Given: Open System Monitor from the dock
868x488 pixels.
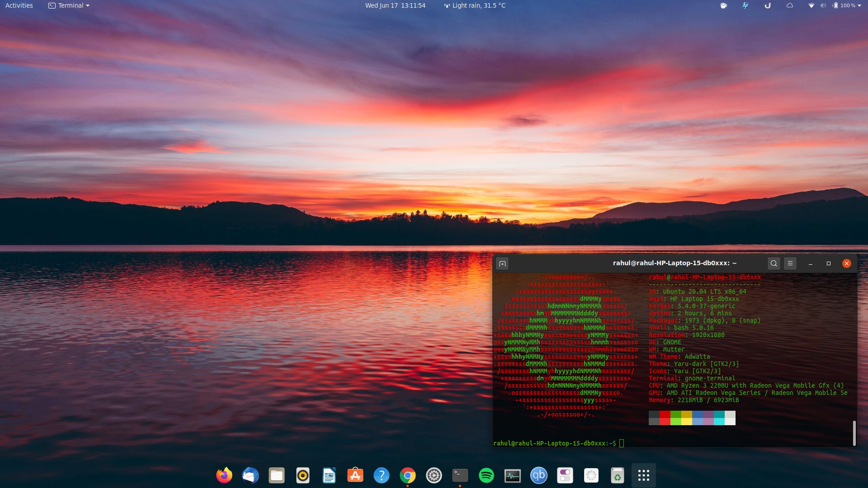Looking at the screenshot, I should (512, 475).
